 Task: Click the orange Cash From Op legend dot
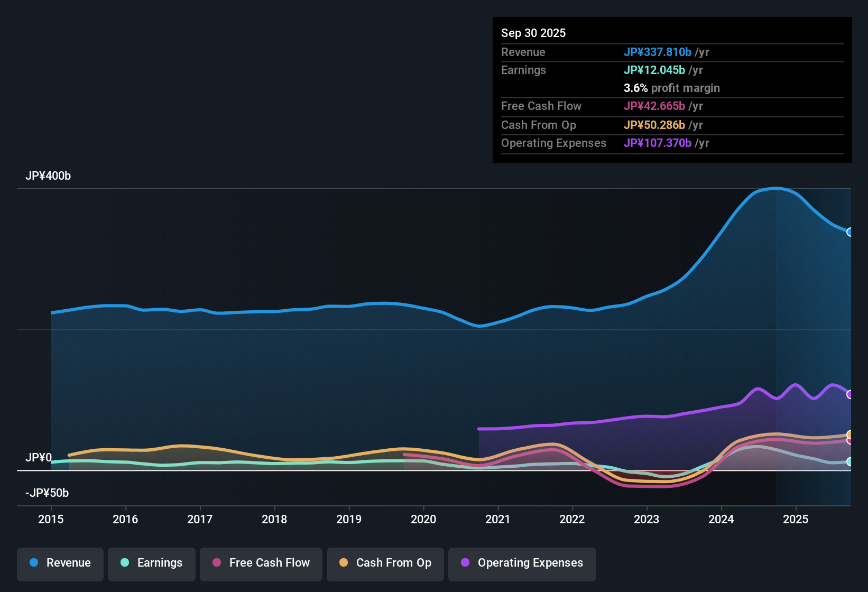tap(344, 563)
